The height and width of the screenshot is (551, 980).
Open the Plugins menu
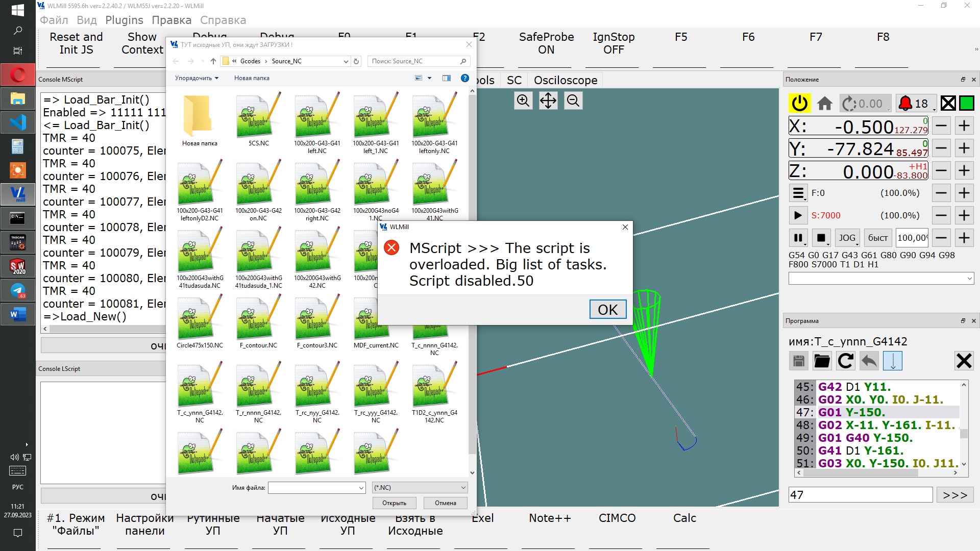click(124, 20)
